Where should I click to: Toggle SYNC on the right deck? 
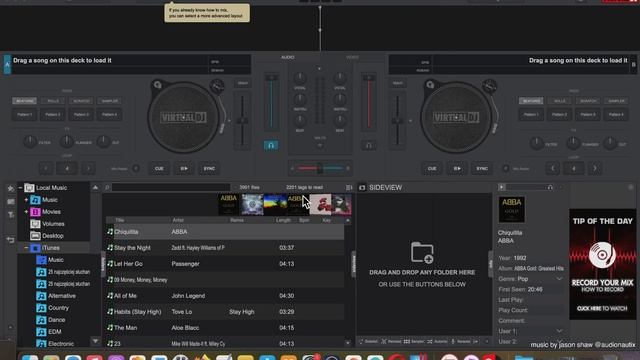click(x=482, y=168)
